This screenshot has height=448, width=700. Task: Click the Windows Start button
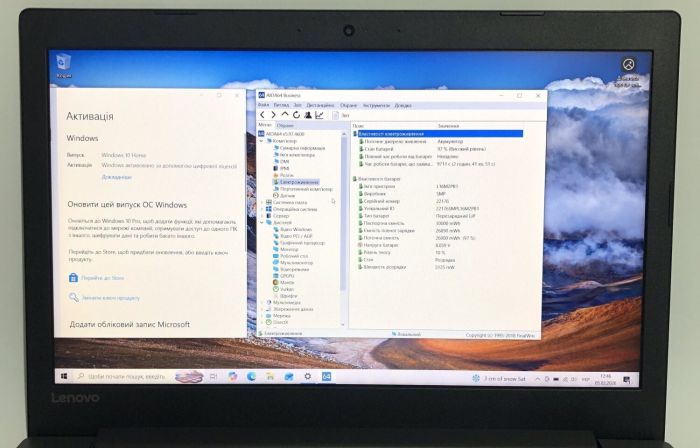(65, 376)
